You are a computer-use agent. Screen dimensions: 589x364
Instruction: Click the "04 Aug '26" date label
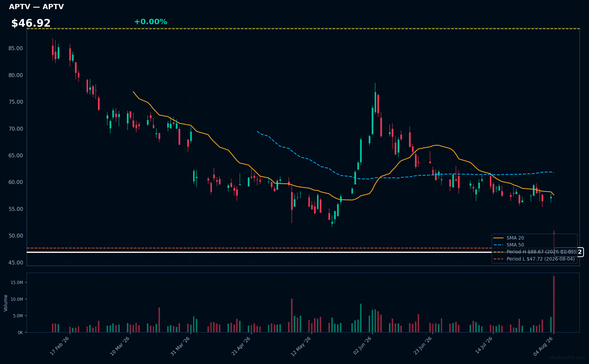[x=543, y=346]
